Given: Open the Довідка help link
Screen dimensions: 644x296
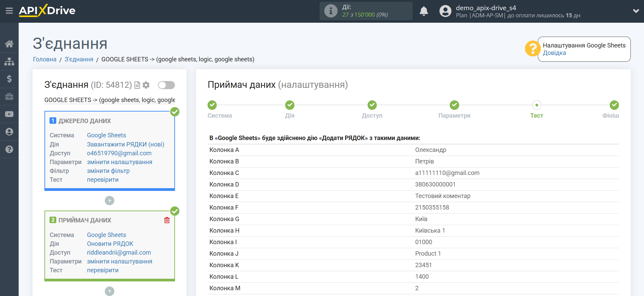Looking at the screenshot, I should (x=554, y=53).
